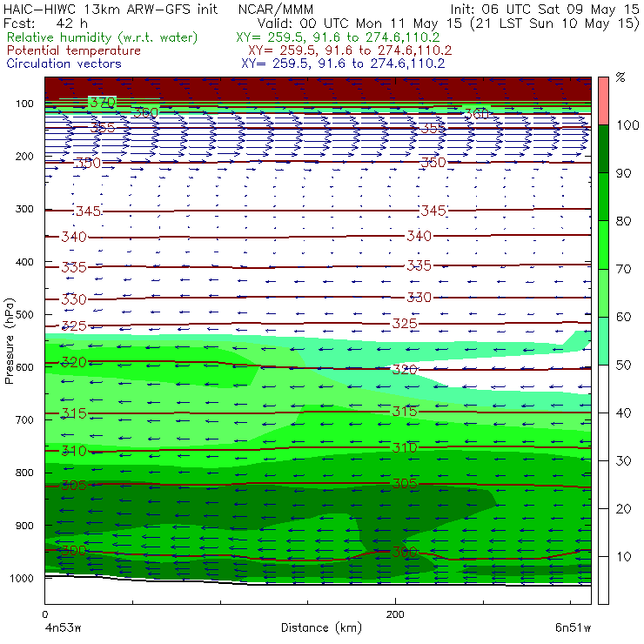Click the '6n51w' end coordinate label
Viewport: 644px width, 644px height.
(573, 627)
